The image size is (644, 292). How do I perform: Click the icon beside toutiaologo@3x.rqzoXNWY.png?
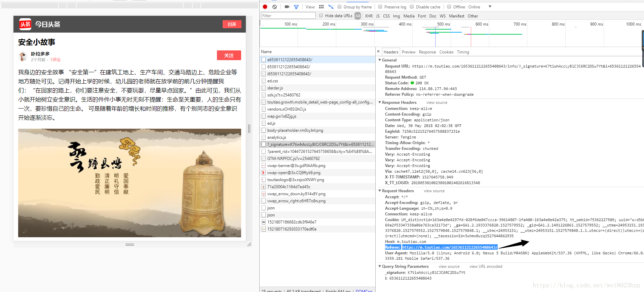tap(264, 179)
